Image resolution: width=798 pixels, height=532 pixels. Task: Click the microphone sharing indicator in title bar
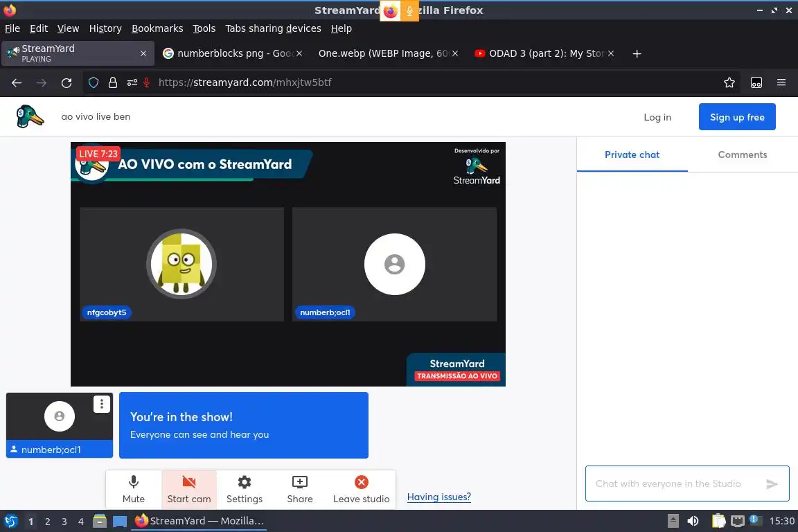[x=409, y=10]
